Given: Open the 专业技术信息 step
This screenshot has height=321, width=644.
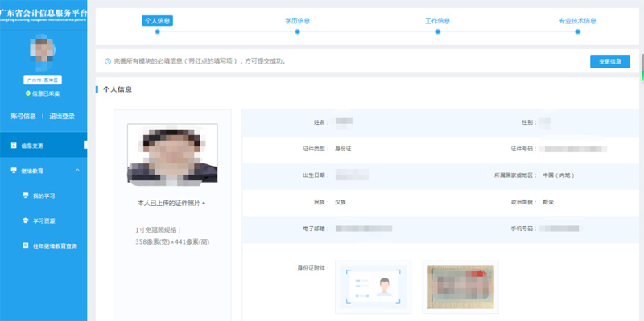Looking at the screenshot, I should click(x=577, y=21).
